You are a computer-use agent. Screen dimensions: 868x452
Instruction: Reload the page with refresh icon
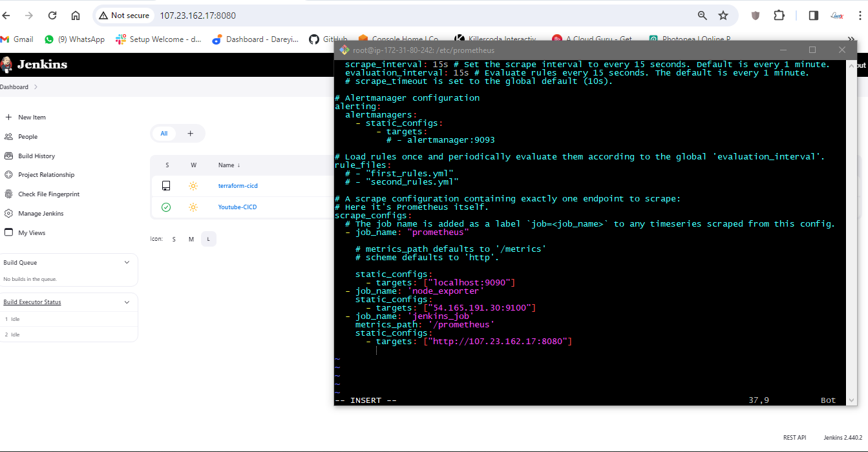(52, 15)
